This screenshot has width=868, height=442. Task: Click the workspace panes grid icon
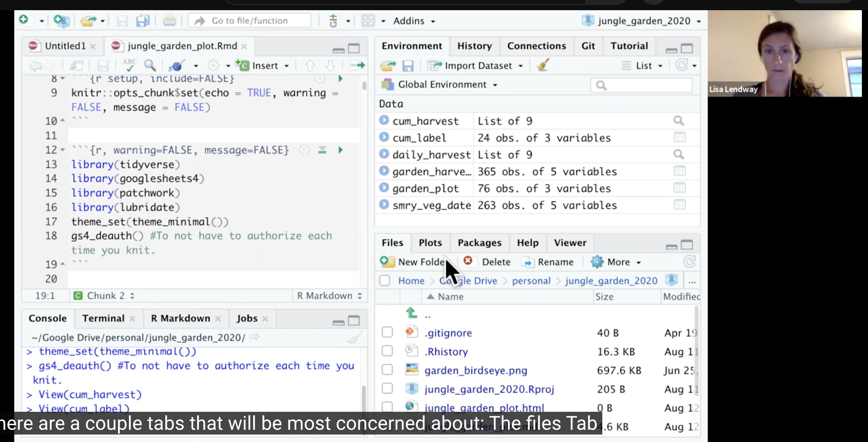point(368,21)
